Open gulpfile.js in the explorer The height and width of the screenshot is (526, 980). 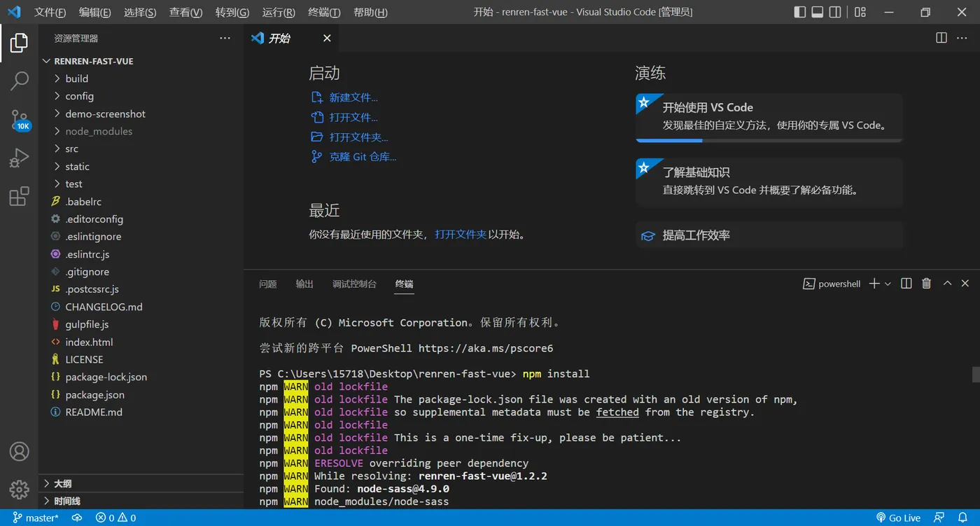[x=141, y=324]
